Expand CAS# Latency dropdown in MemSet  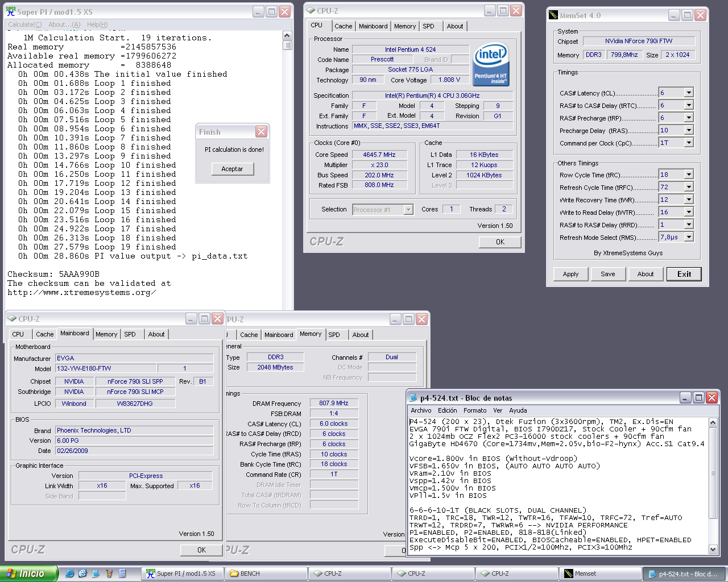click(x=689, y=93)
